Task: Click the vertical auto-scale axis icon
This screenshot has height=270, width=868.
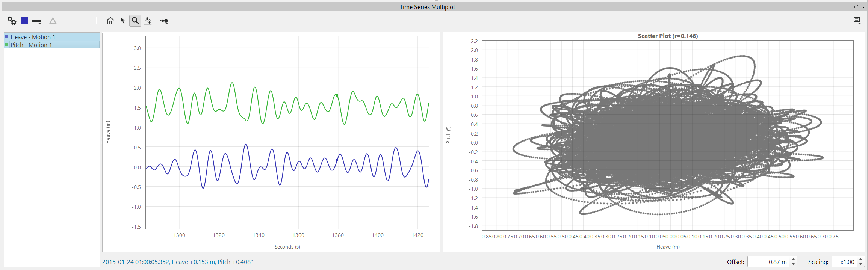Action: coord(148,21)
